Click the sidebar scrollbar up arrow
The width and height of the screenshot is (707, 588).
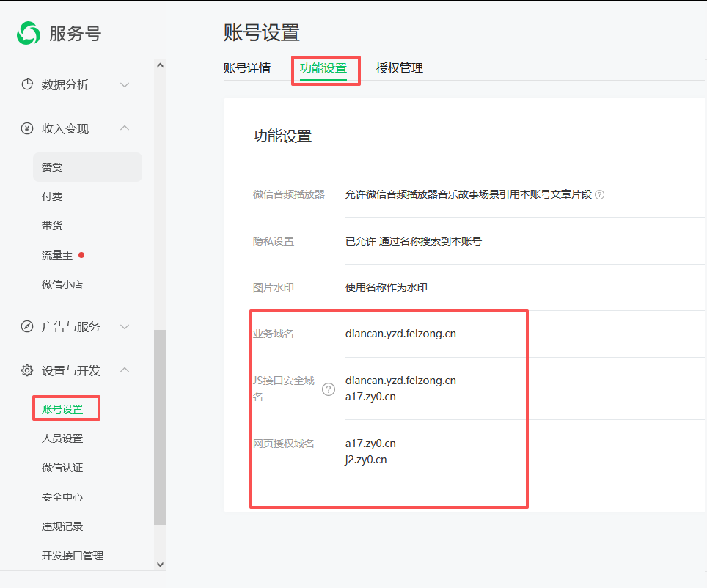(161, 66)
